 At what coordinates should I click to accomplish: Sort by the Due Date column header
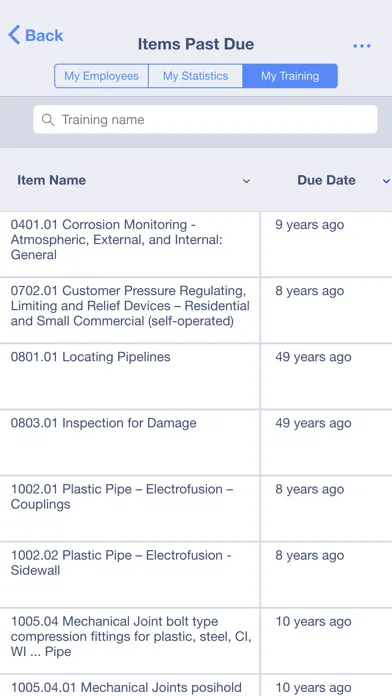(x=326, y=180)
